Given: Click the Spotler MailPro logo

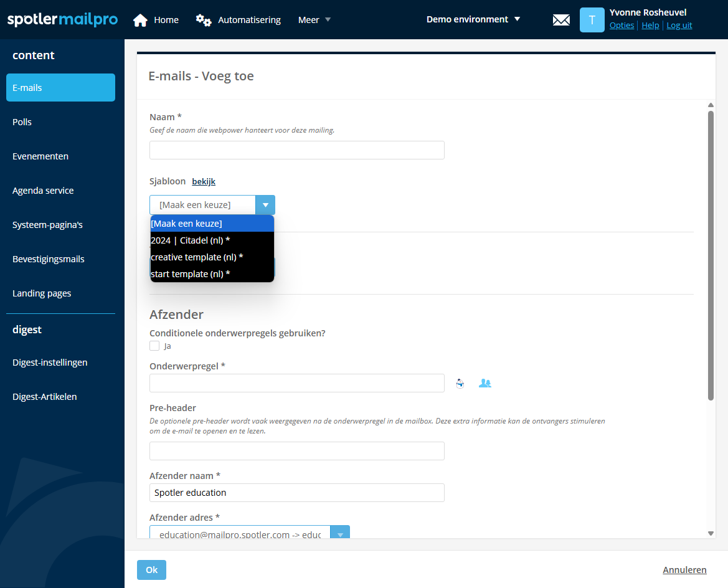Looking at the screenshot, I should [x=62, y=20].
